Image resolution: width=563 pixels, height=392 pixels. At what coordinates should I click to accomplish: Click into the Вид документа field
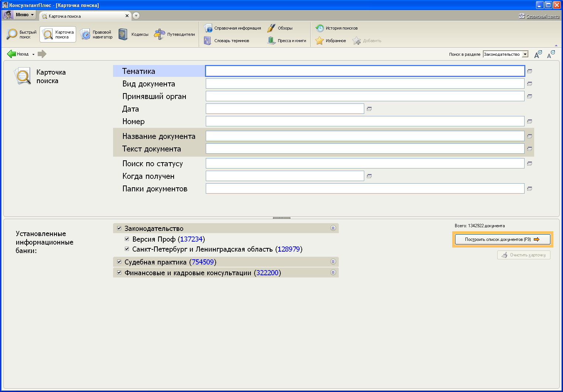365,83
